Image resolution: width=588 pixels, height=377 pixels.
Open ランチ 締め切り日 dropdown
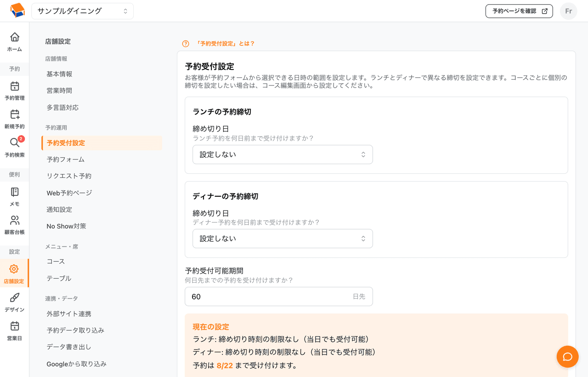click(283, 154)
